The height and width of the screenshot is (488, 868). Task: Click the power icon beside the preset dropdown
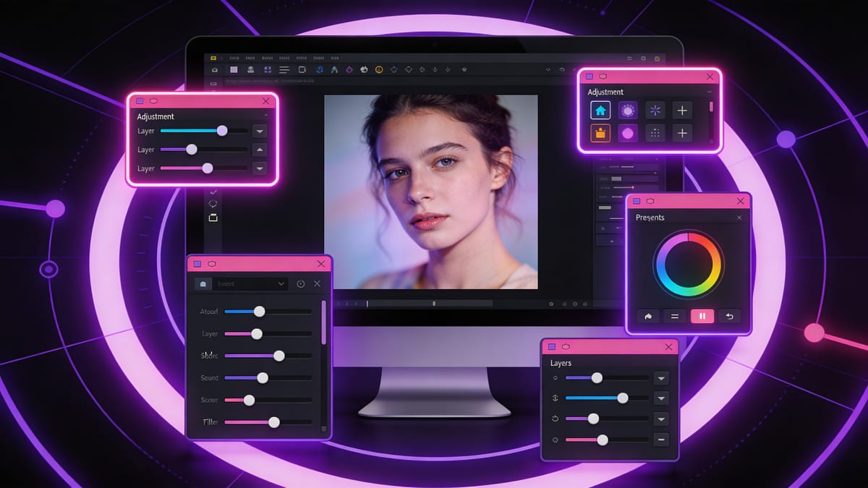(x=301, y=284)
